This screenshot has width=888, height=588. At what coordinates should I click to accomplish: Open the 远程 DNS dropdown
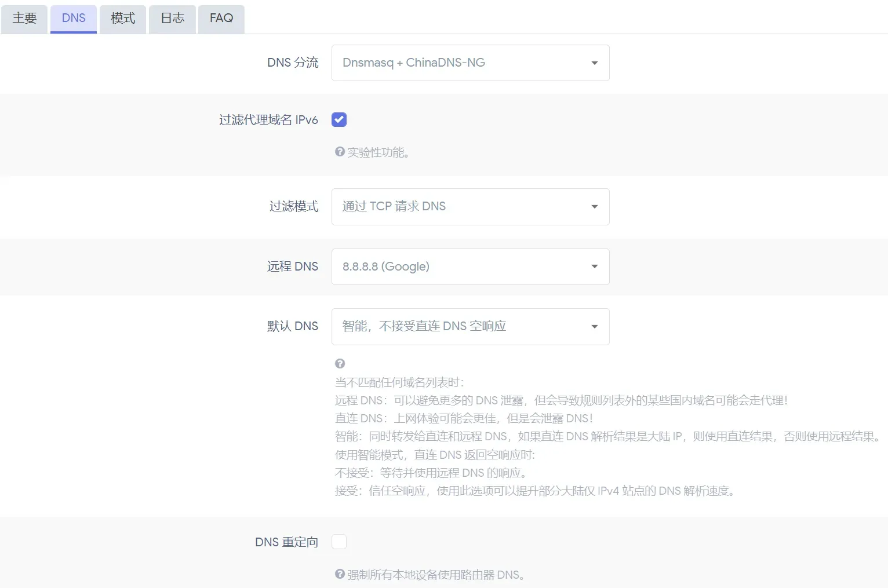tap(470, 266)
